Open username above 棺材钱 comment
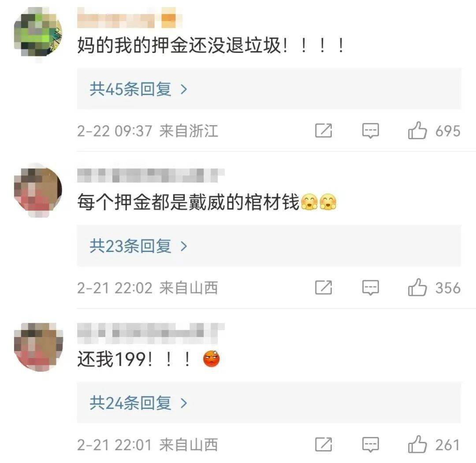476x463 pixels. pos(151,175)
